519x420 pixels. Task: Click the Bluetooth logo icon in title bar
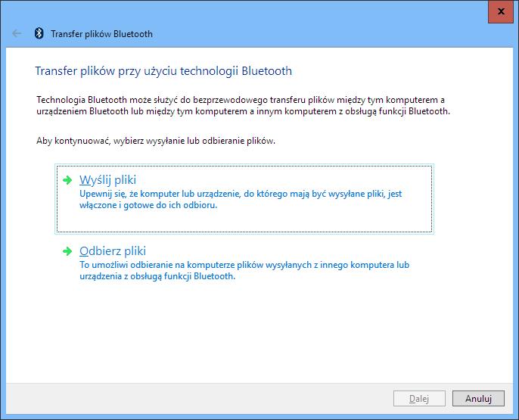39,33
